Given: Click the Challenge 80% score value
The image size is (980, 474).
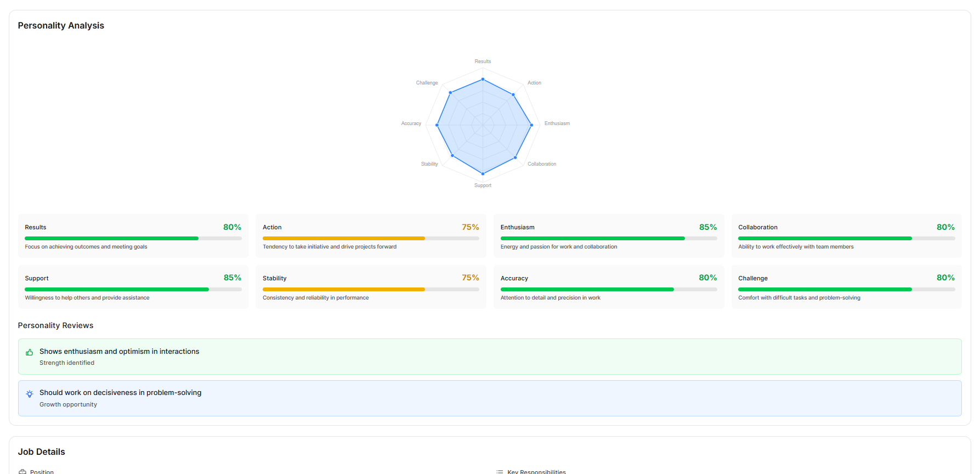Looking at the screenshot, I should point(945,278).
